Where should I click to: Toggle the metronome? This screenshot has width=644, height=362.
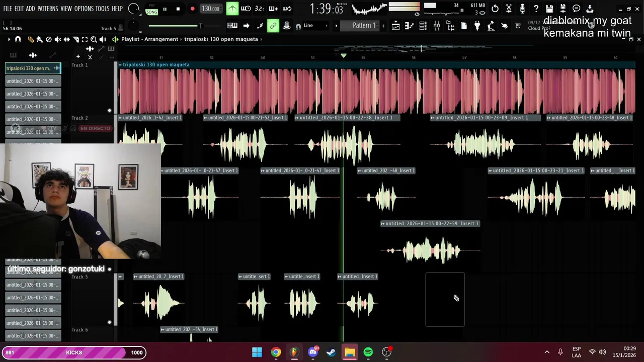pyautogui.click(x=232, y=9)
